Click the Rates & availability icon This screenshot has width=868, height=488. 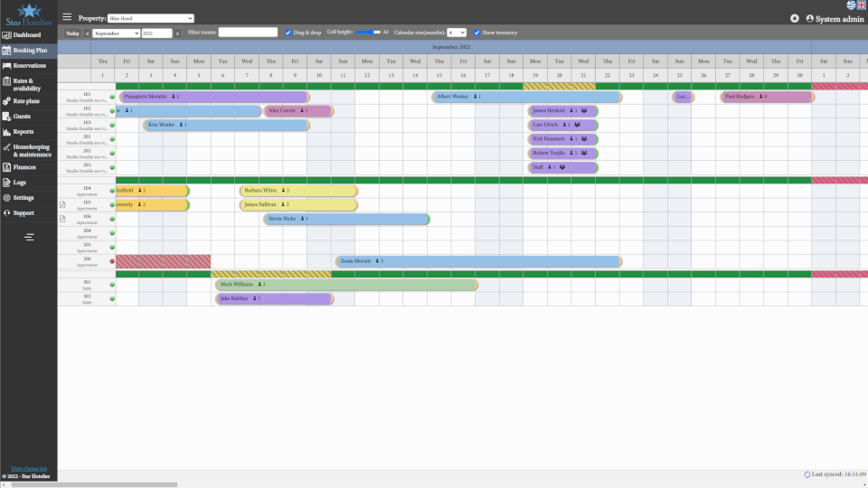6,81
